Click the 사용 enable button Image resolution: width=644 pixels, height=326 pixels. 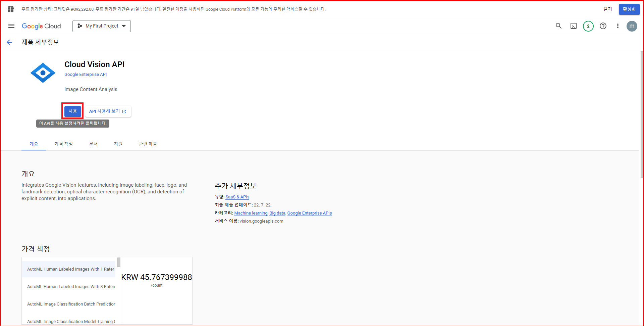click(x=72, y=111)
